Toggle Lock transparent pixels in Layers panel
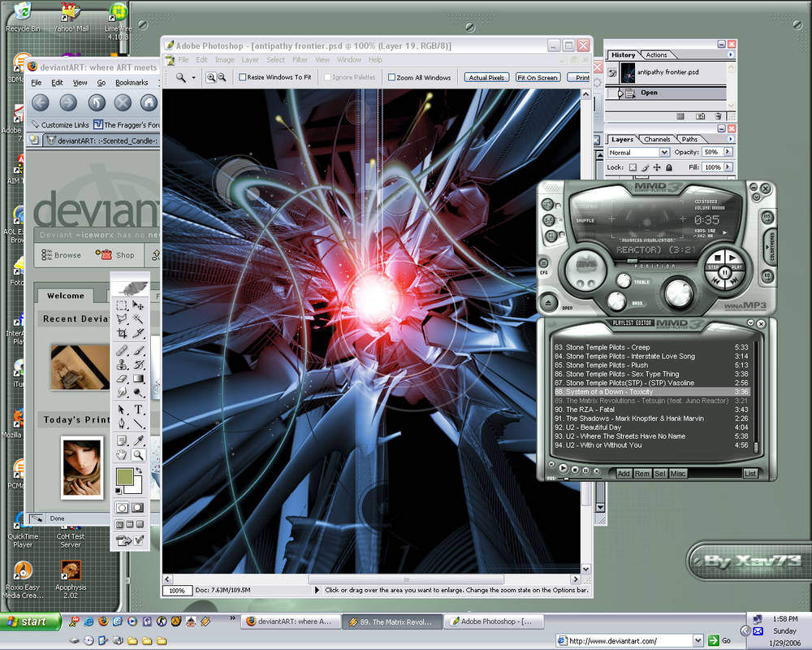 pyautogui.click(x=633, y=167)
